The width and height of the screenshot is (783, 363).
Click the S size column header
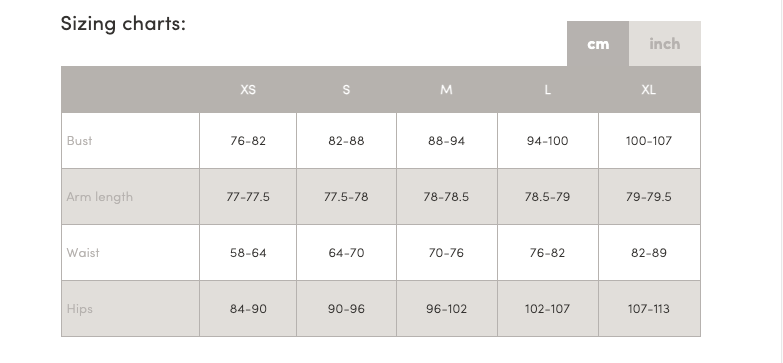click(x=346, y=89)
